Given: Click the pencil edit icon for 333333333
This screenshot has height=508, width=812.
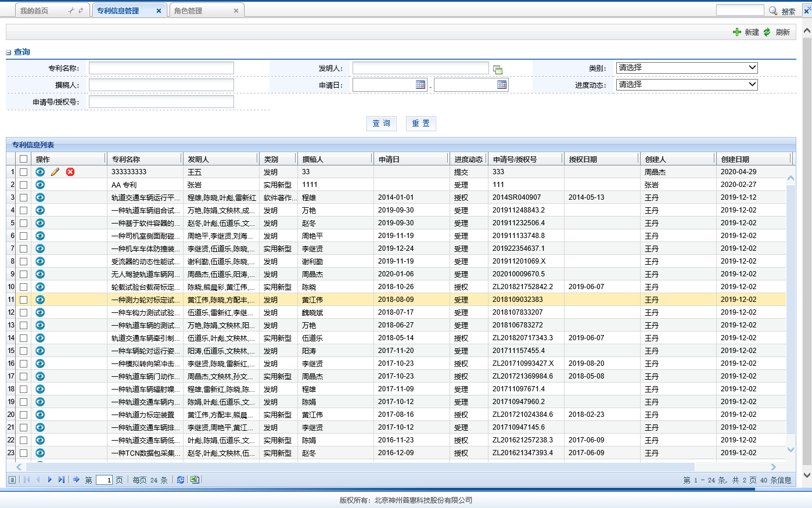Looking at the screenshot, I should (55, 172).
